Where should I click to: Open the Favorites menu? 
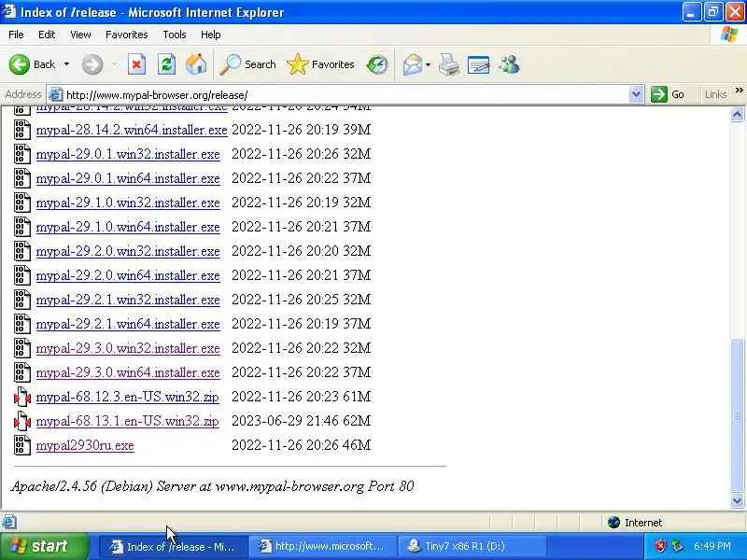[127, 35]
